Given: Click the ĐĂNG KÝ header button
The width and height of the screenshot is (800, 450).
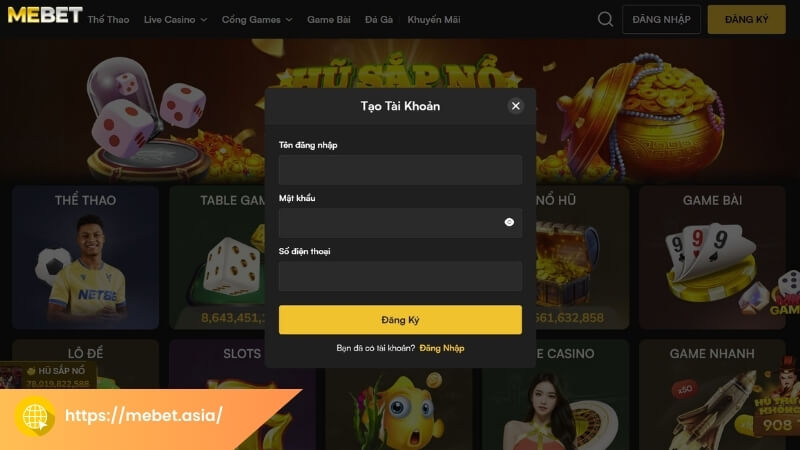Looking at the screenshot, I should click(x=746, y=19).
